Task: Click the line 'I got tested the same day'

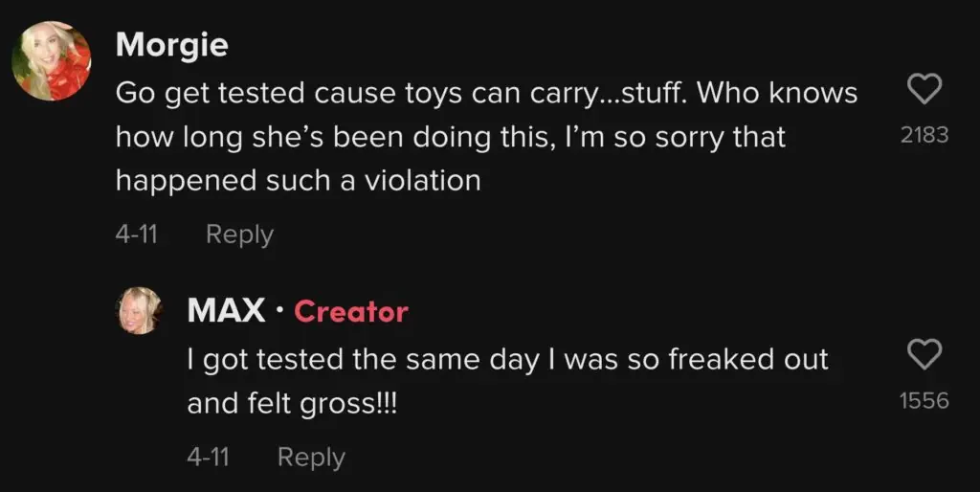Action: pyautogui.click(x=507, y=360)
